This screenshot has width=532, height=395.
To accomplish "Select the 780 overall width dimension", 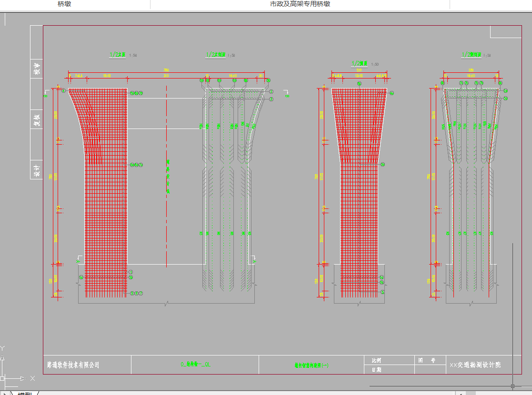I will pos(166,70).
